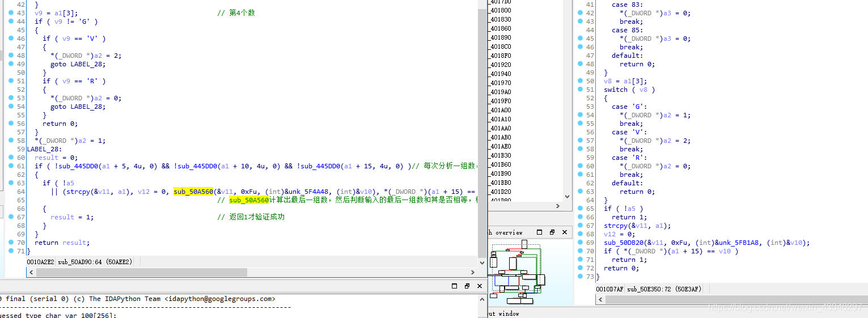Click Output window panel title

(503, 313)
